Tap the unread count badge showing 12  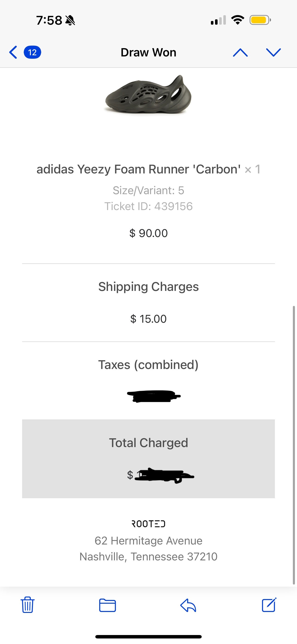click(x=32, y=52)
